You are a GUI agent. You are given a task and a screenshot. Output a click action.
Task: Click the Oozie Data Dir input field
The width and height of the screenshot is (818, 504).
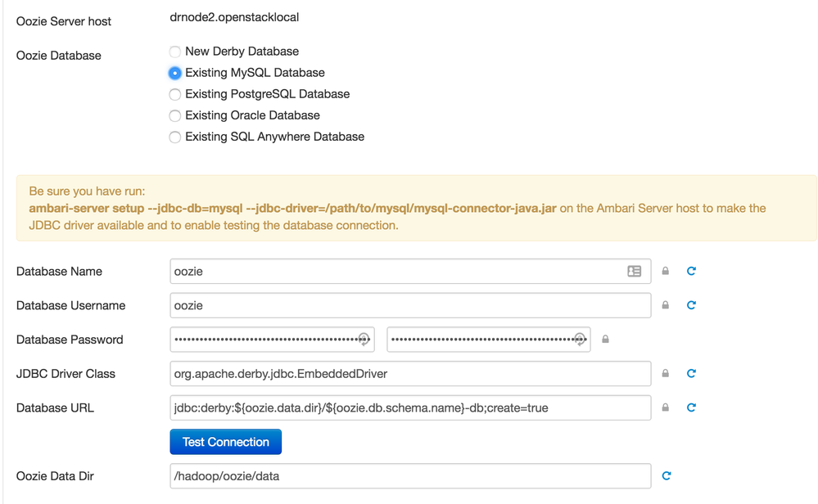(x=409, y=475)
